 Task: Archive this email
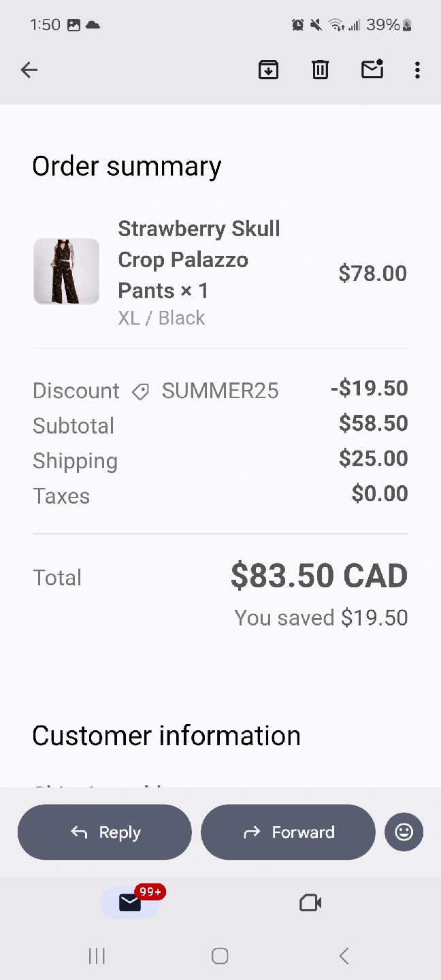268,69
